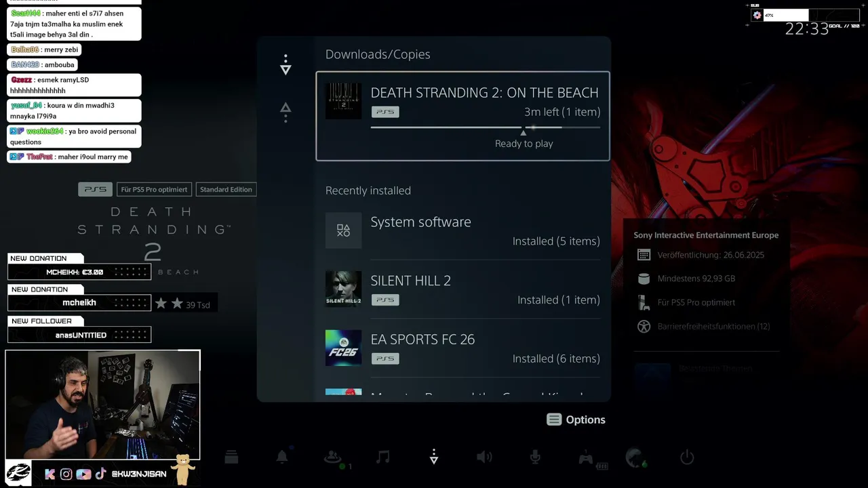The image size is (868, 488).
Task: Click the @KW3NJISAN handle text
Action: (x=139, y=474)
